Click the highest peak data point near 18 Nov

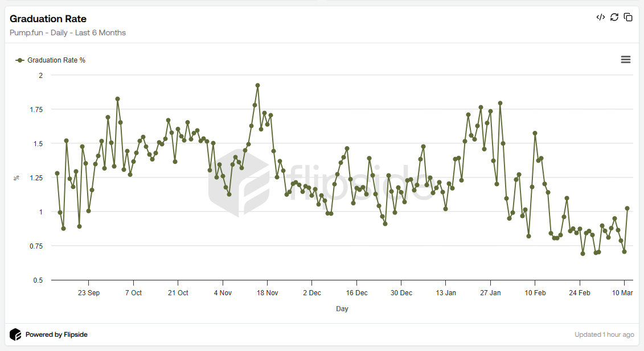tap(257, 85)
